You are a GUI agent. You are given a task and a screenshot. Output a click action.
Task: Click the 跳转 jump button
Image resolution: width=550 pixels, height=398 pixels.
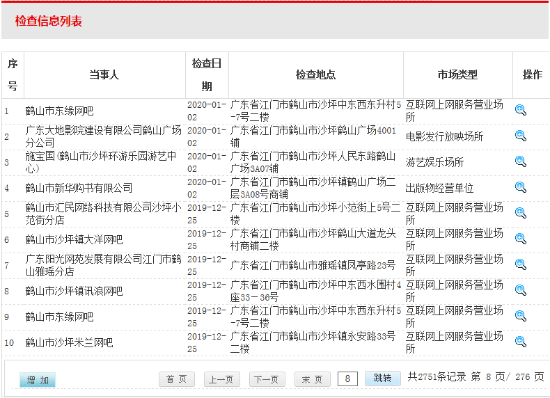point(383,378)
